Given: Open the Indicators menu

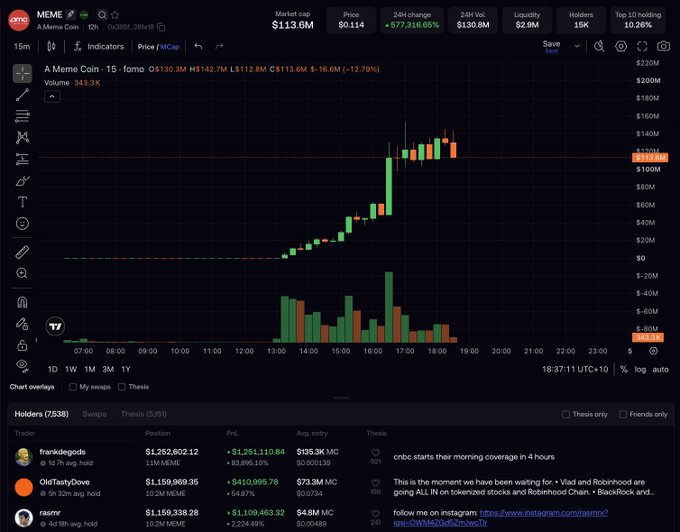Looking at the screenshot, I should [x=99, y=46].
